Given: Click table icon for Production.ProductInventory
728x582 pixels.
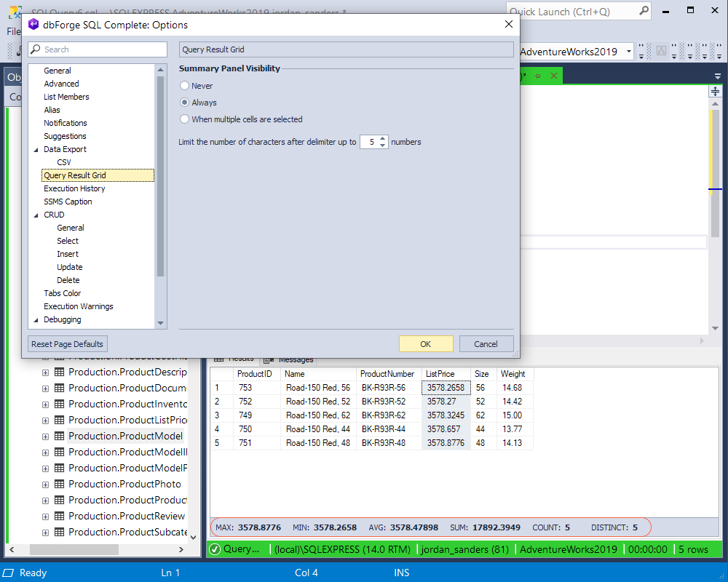Looking at the screenshot, I should tap(60, 404).
